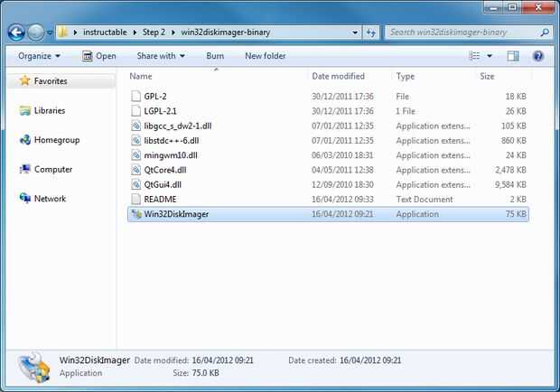Select 'win32diskimager-binary' breadcrumb segment
560x392 pixels.
226,33
